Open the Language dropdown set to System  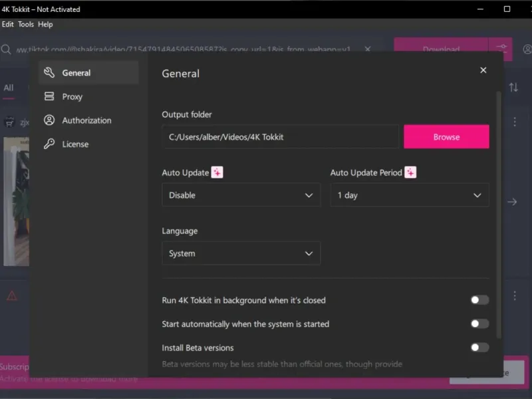point(241,253)
